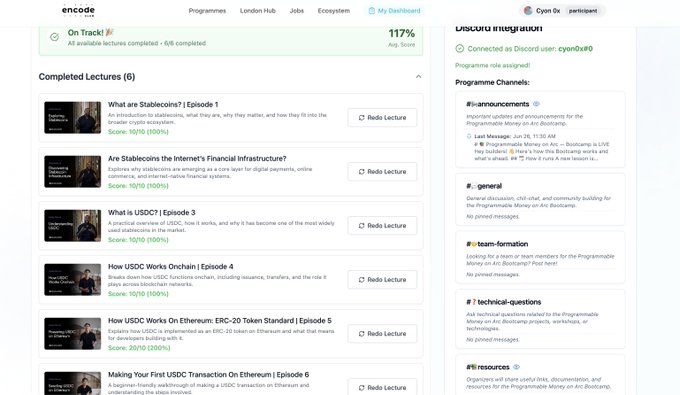Screen dimensions: 680x395
Task: Open the How USDC Works Onchain thumbnail
Action: pos(72,280)
